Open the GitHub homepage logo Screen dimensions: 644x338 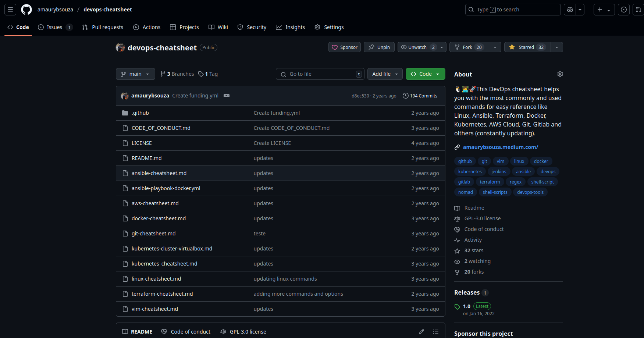(x=26, y=10)
